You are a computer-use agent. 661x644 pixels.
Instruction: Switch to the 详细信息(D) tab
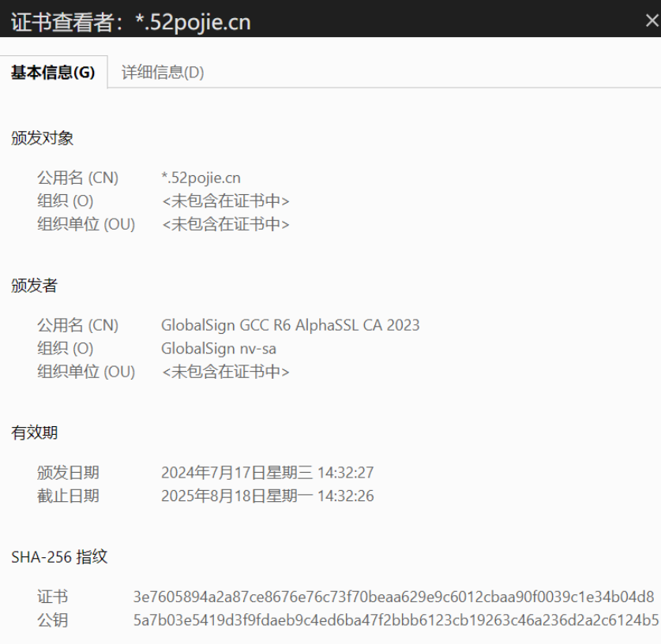pyautogui.click(x=163, y=73)
